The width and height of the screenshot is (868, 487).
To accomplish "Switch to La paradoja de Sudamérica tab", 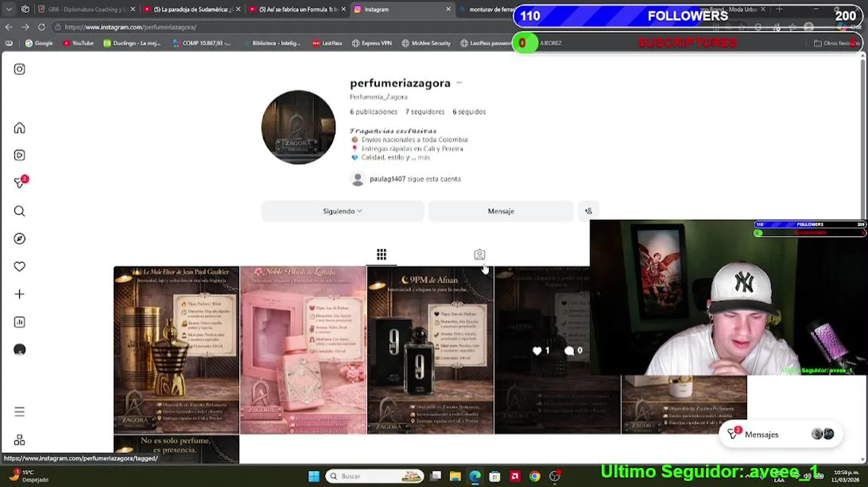I will click(193, 9).
